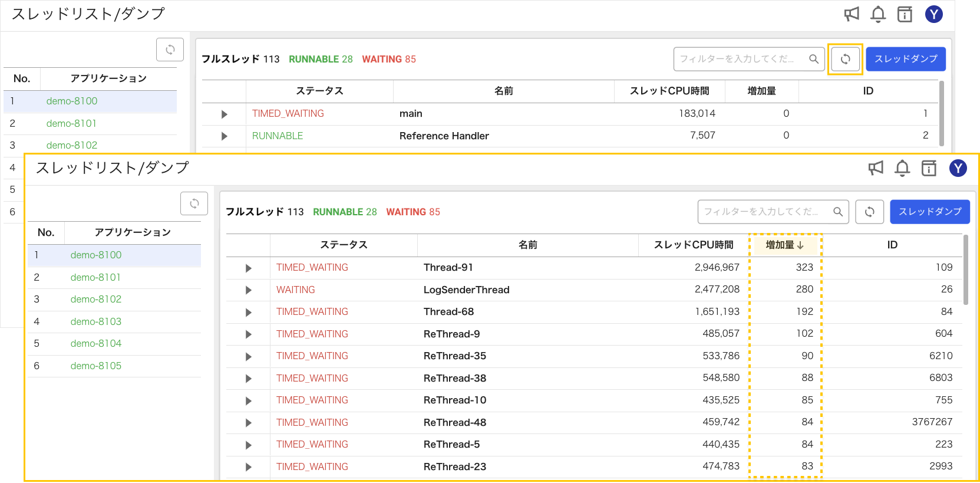Expand ReThread-10 row details
980x483 pixels.
coord(248,401)
